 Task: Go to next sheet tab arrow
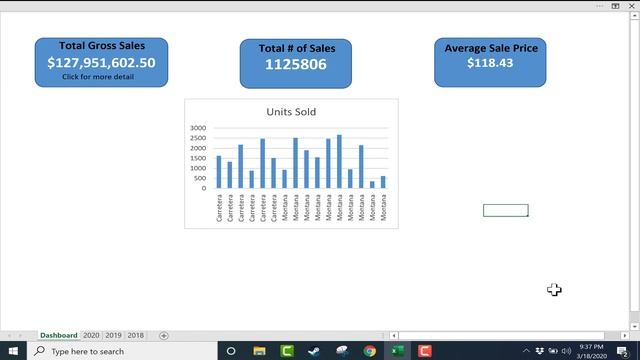pyautogui.click(x=20, y=336)
